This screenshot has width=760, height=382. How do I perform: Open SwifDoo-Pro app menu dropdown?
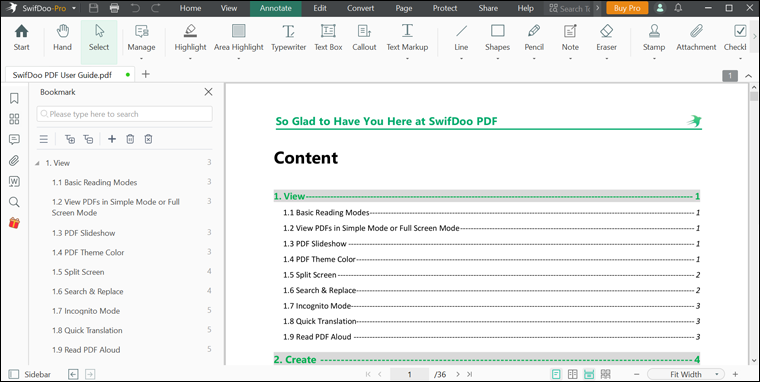click(74, 8)
